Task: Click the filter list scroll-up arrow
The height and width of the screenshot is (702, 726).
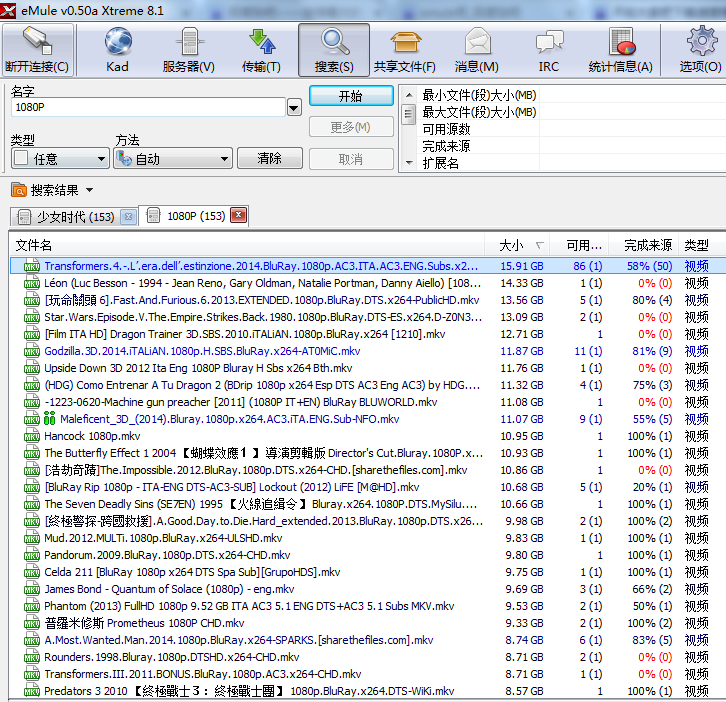Action: (408, 95)
